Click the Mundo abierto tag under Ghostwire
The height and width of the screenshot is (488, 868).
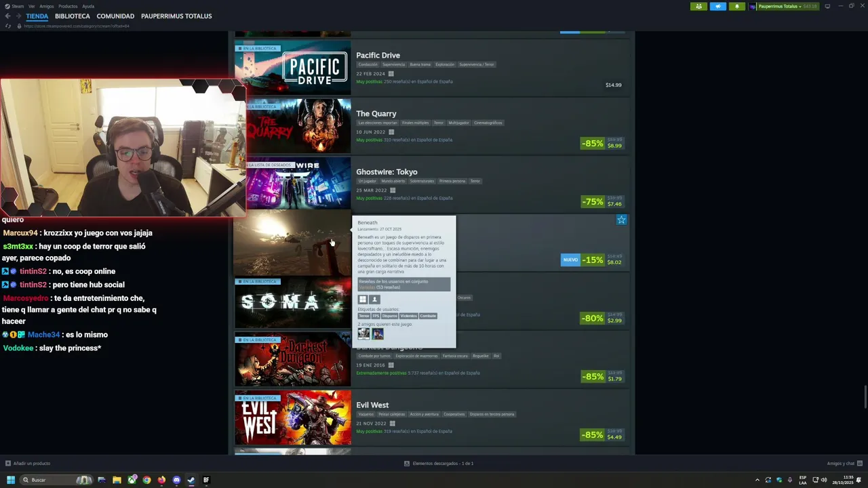(393, 181)
